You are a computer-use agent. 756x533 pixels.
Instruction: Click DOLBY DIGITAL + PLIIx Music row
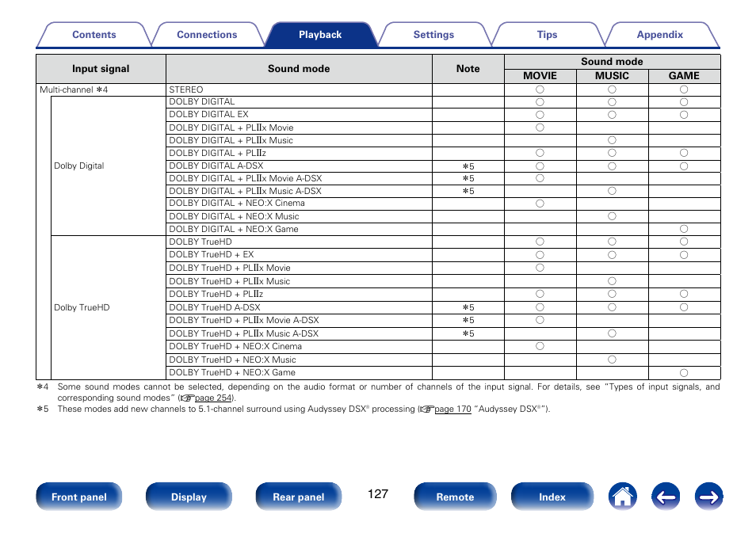[299, 140]
